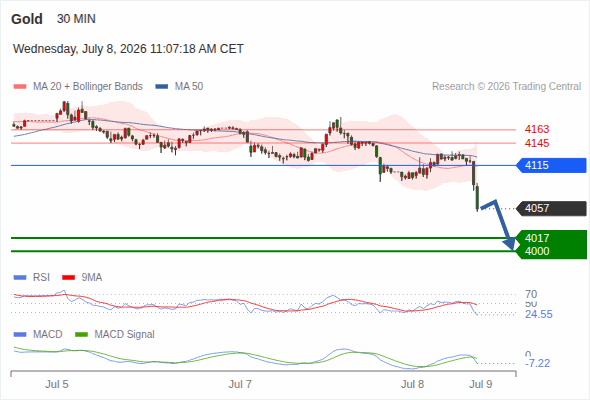This screenshot has width=590, height=400.
Task: Click the 9MA red legend swatch
Action: [68, 278]
